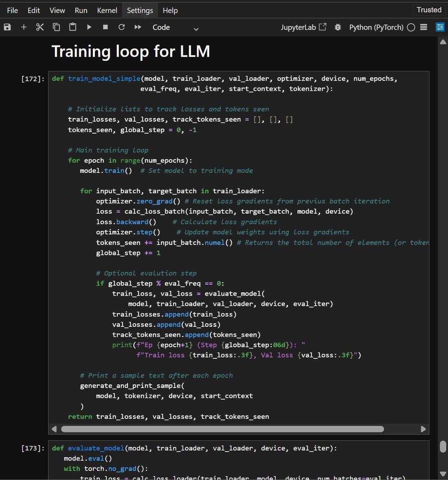Viewport: 448px width, 480px height.
Task: Open the File menu
Action: 12,10
